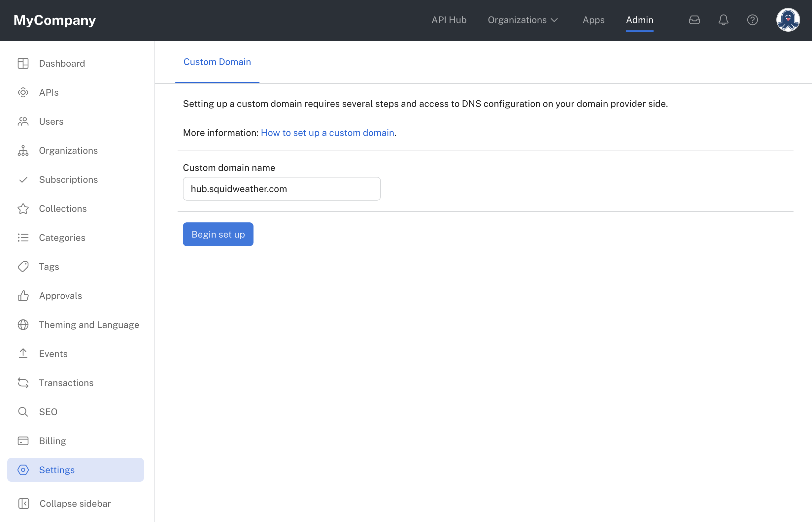Open How to set up a custom domain link
This screenshot has width=812, height=522.
pos(327,133)
